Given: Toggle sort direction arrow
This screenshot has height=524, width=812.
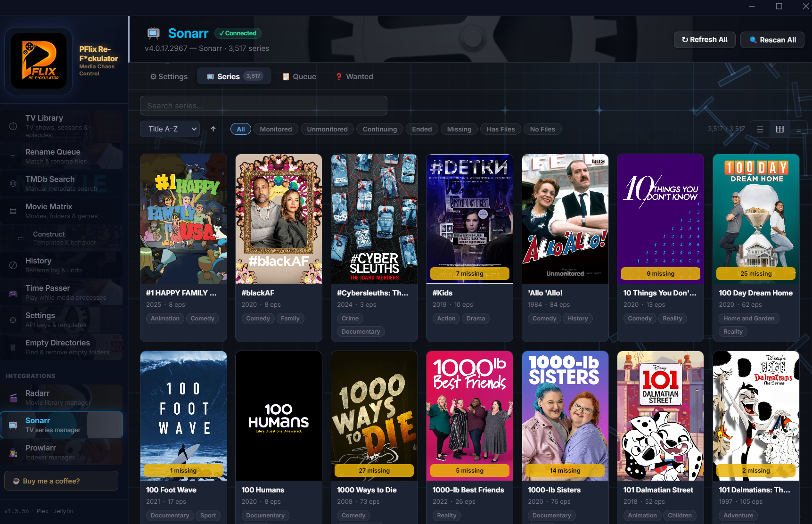Looking at the screenshot, I should 213,129.
